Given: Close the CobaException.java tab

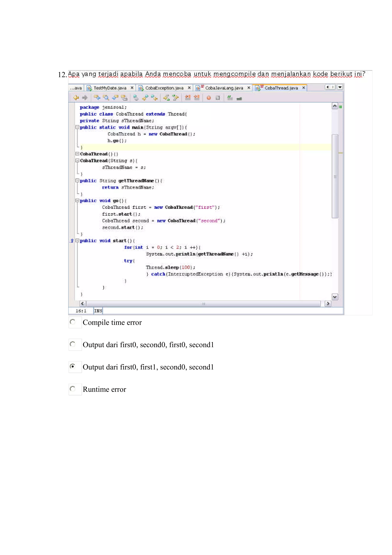Looking at the screenshot, I should (189, 88).
